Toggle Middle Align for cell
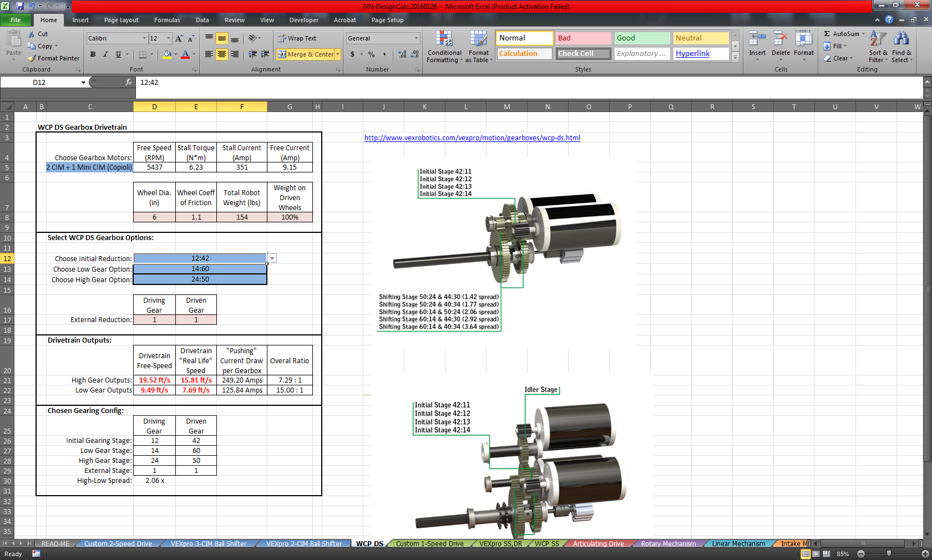This screenshot has width=932, height=560. point(222,38)
